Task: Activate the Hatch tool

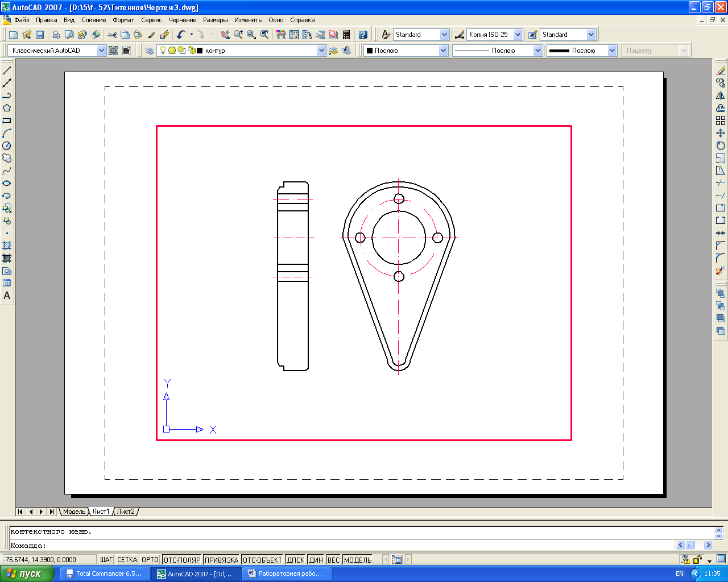Action: (x=7, y=246)
